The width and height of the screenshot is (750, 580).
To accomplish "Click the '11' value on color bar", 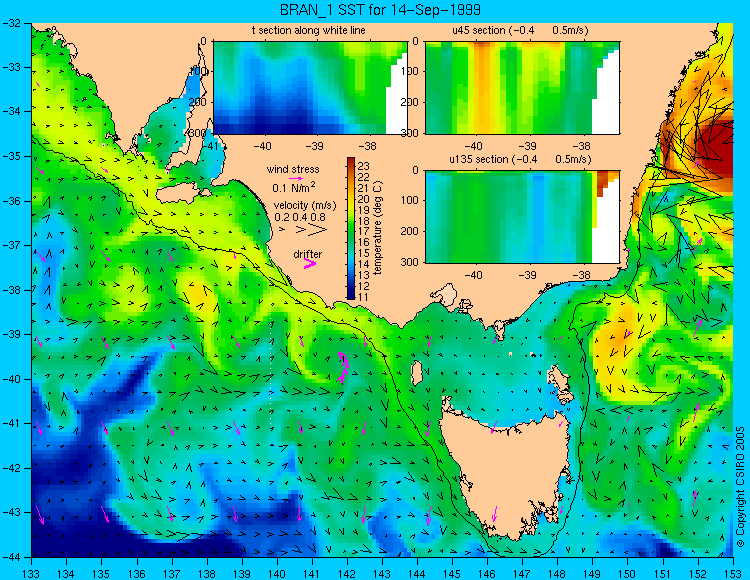I will (364, 297).
